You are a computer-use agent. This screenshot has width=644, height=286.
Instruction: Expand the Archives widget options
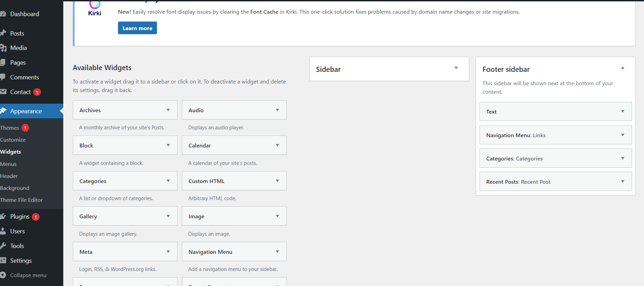click(168, 110)
